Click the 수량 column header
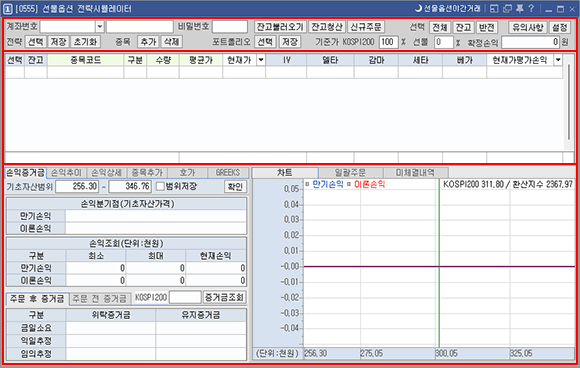The image size is (580, 368). [x=163, y=60]
